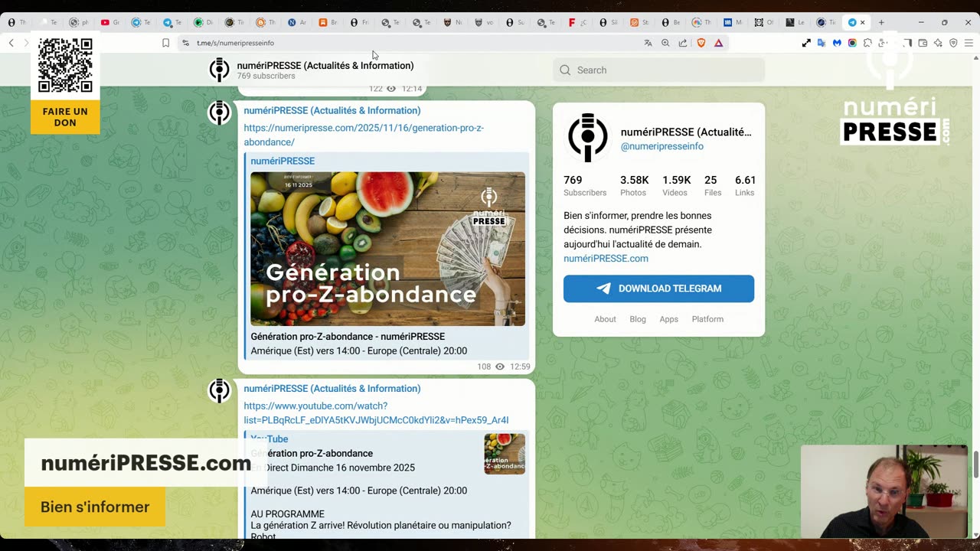980x551 pixels.
Task: Switch to the YouTube 'Gr' tab
Action: coord(110,22)
